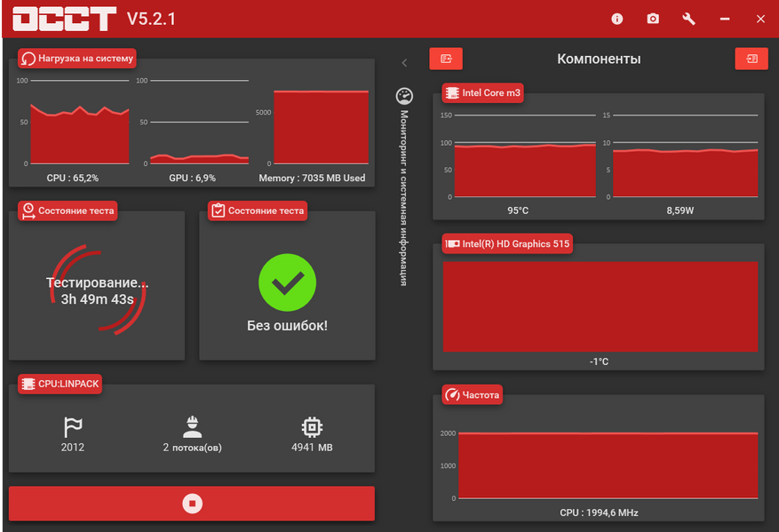Take a screenshot with the camera icon
Screen dimensions: 779x532
click(653, 19)
